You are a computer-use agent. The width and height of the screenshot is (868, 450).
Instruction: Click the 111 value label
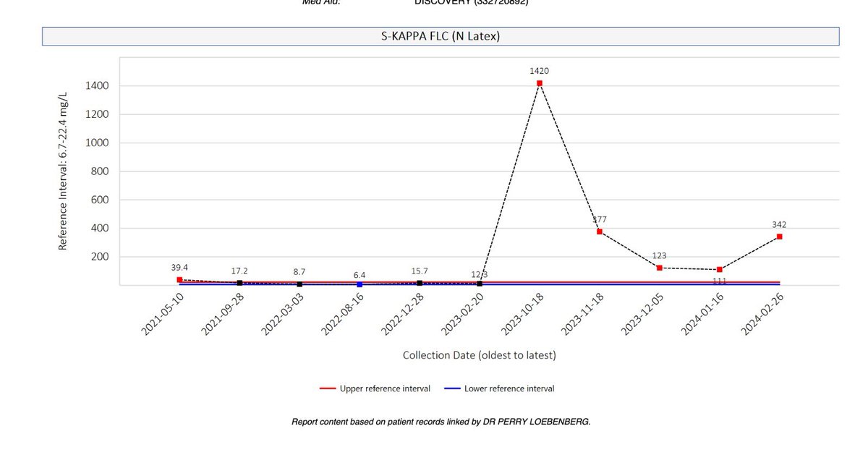719,281
